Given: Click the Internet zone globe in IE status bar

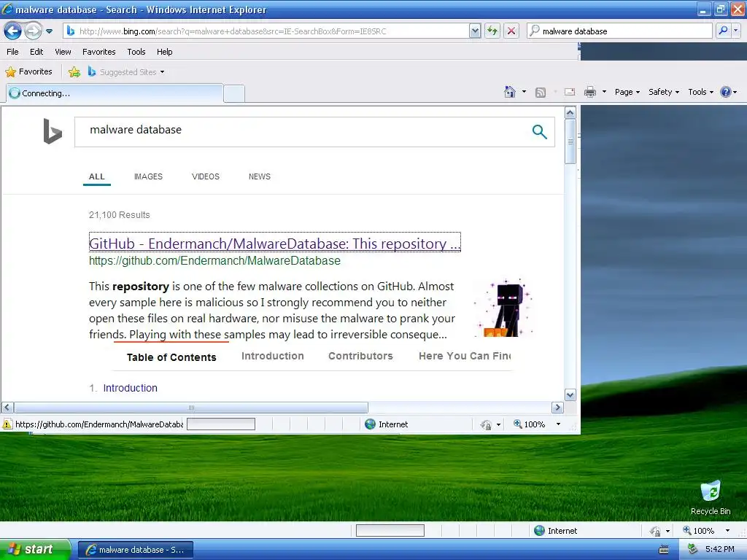Looking at the screenshot, I should pyautogui.click(x=370, y=424).
